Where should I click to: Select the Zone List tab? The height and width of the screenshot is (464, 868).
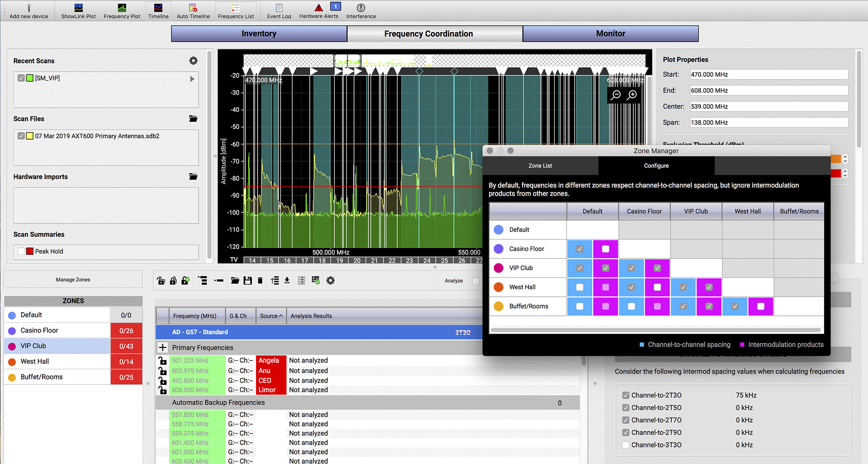tap(540, 166)
